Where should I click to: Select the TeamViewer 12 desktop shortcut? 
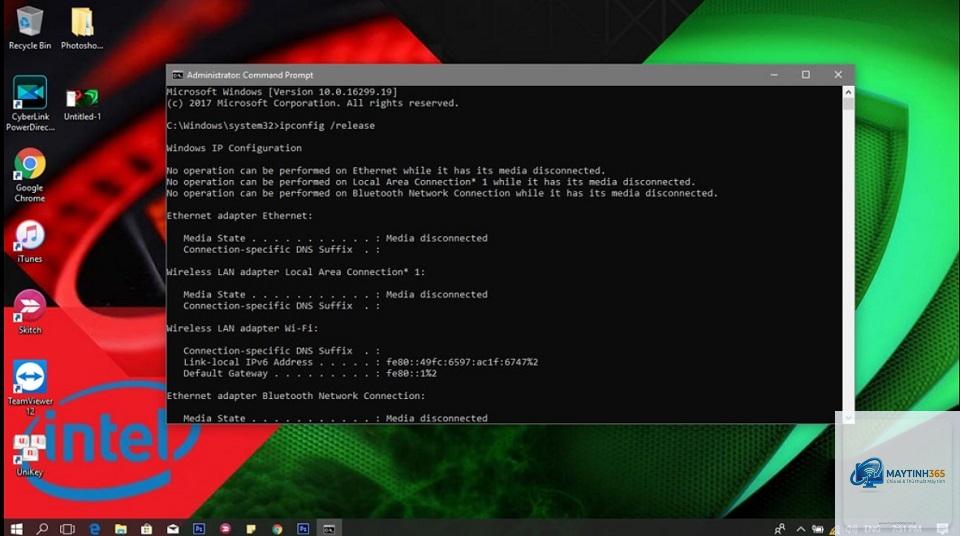(x=30, y=387)
